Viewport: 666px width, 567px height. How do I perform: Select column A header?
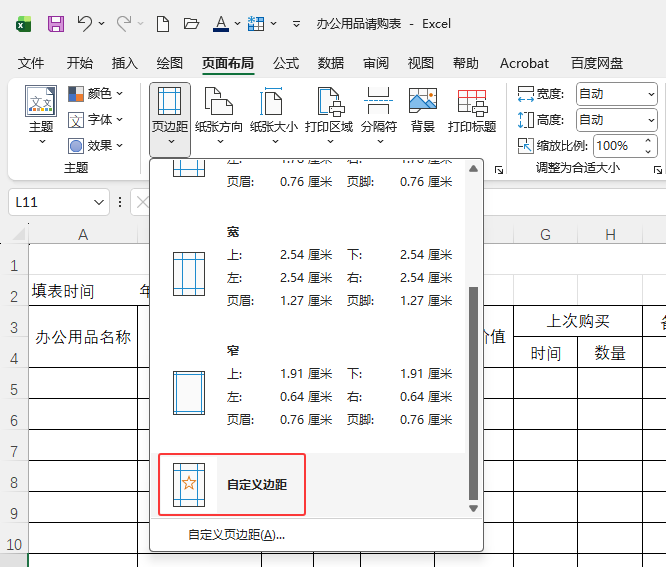[83, 234]
